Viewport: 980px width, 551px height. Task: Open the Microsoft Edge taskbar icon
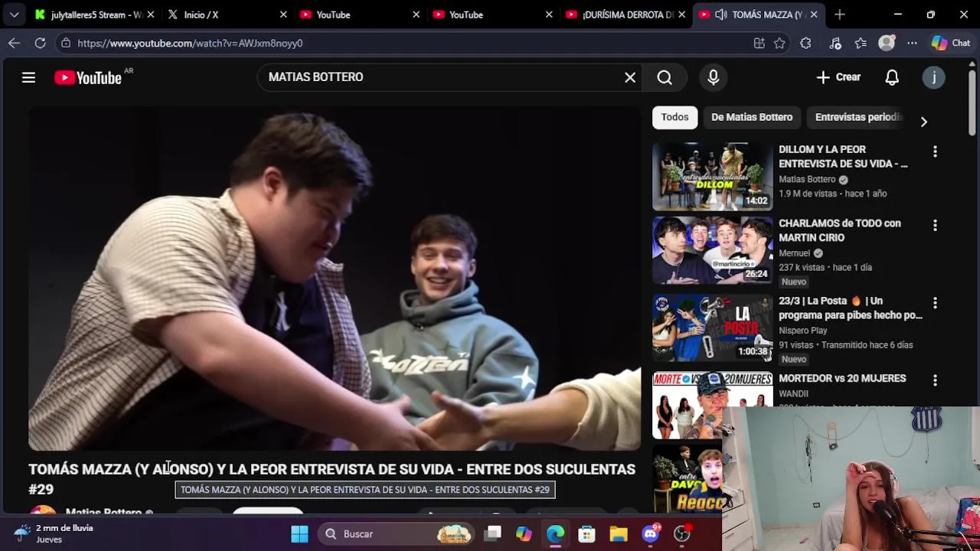(556, 533)
